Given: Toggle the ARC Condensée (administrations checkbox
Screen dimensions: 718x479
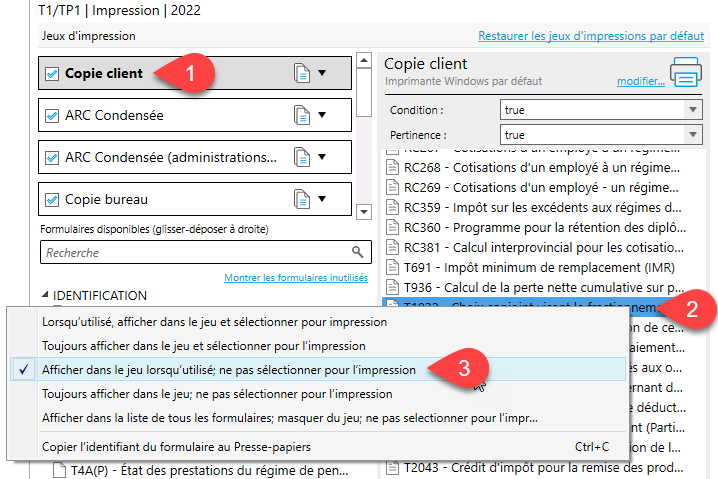Looking at the screenshot, I should [x=52, y=158].
